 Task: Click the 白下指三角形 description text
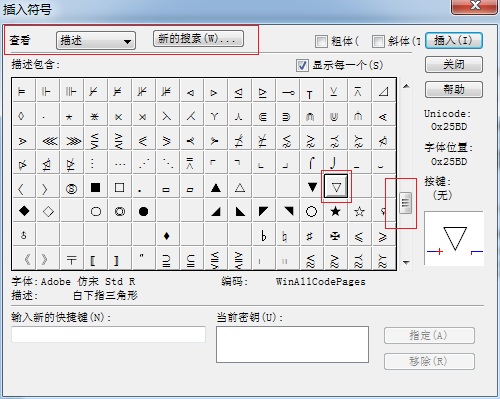point(105,295)
